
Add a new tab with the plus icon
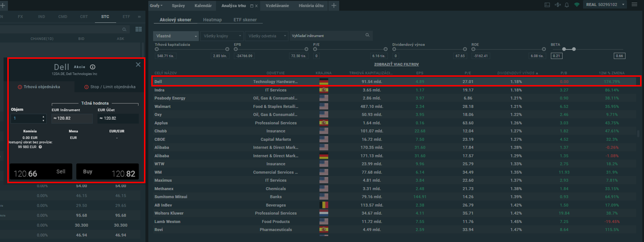point(334,5)
